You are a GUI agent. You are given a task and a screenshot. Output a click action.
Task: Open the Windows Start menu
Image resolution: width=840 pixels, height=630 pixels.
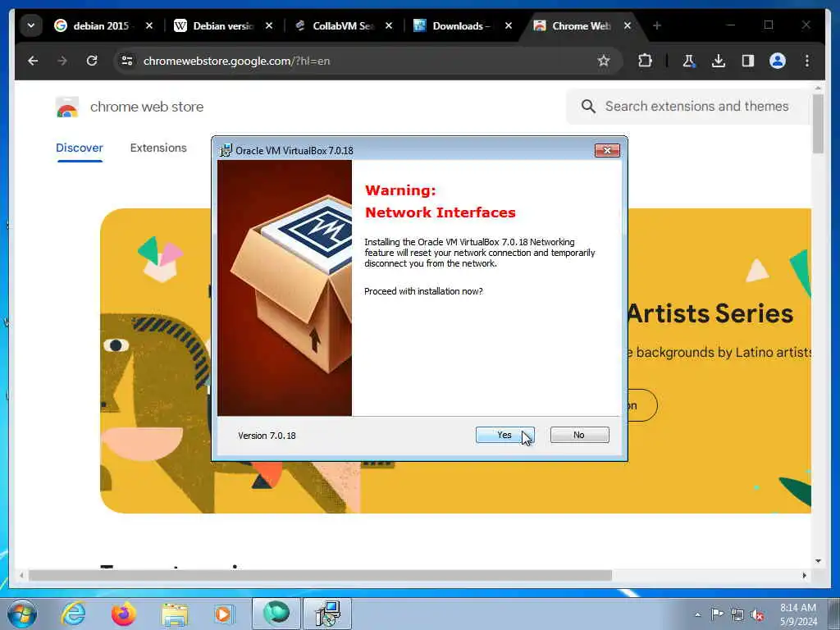tap(22, 614)
